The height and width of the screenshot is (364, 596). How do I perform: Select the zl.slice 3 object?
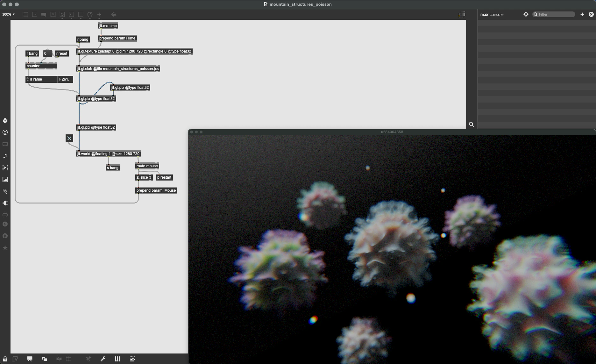[x=144, y=177]
